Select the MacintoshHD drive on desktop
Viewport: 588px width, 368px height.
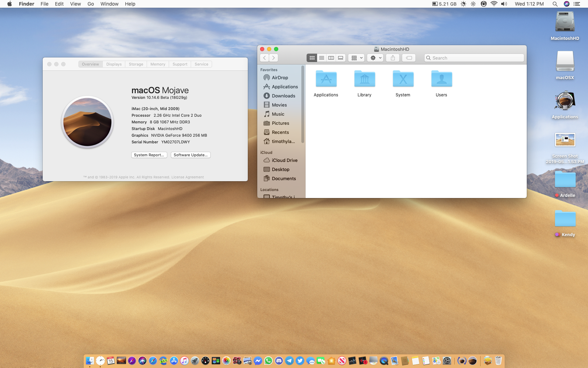[565, 26]
